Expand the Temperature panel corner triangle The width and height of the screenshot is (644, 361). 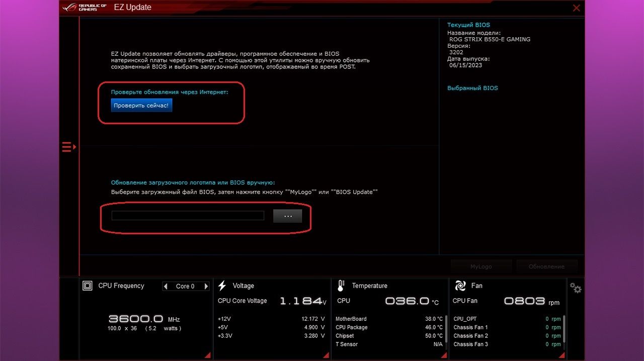point(443,355)
